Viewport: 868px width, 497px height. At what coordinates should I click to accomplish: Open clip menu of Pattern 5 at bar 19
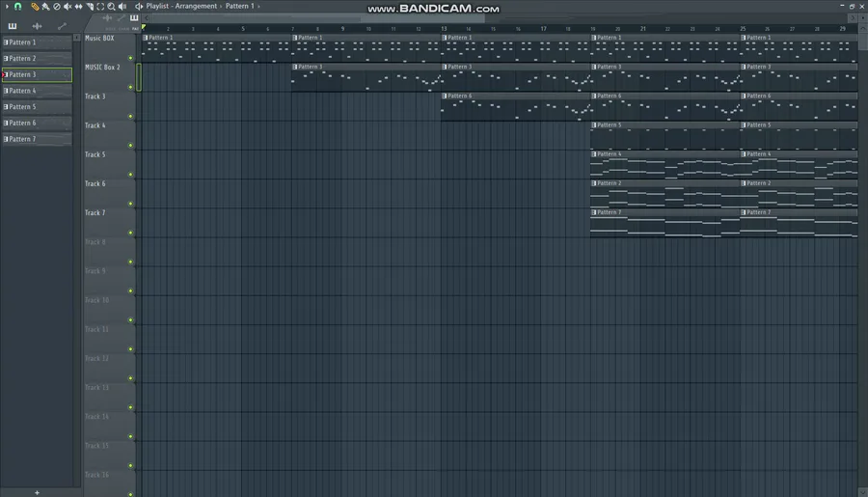[594, 125]
